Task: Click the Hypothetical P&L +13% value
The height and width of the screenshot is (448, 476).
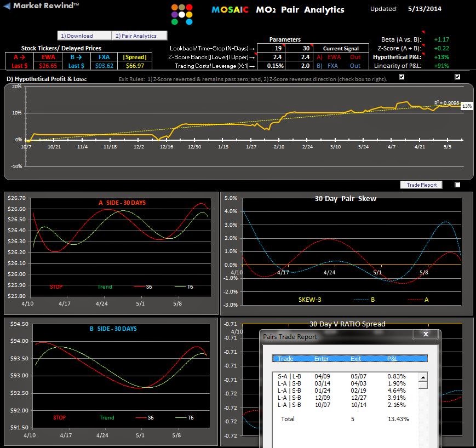Action: pos(441,57)
